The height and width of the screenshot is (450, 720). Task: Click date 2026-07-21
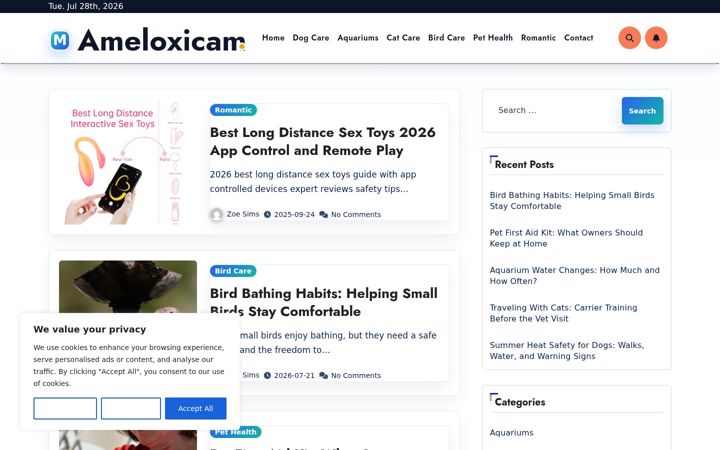pos(294,375)
